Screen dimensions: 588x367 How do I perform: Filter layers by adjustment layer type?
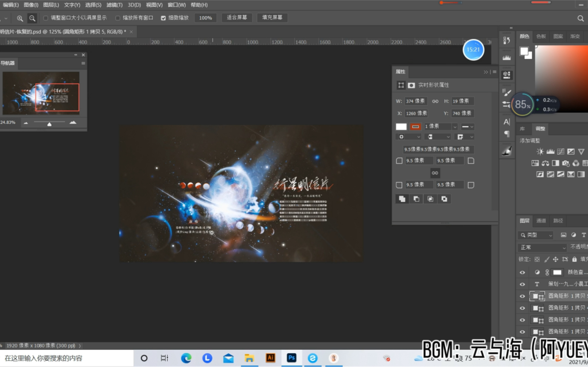(574, 235)
